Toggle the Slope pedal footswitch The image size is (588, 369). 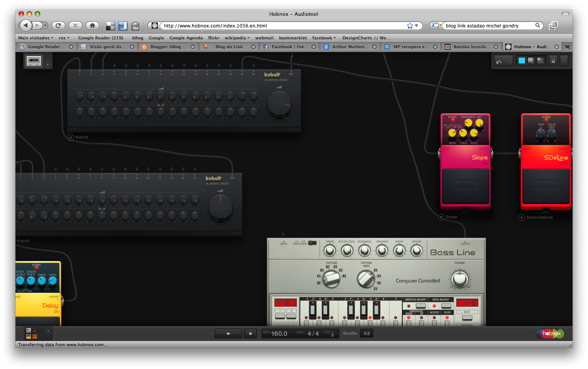pyautogui.click(x=465, y=186)
